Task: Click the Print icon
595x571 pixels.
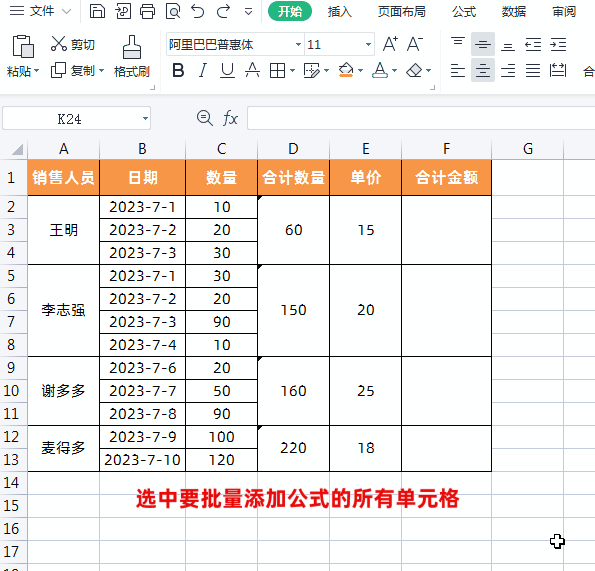Action: coord(148,11)
